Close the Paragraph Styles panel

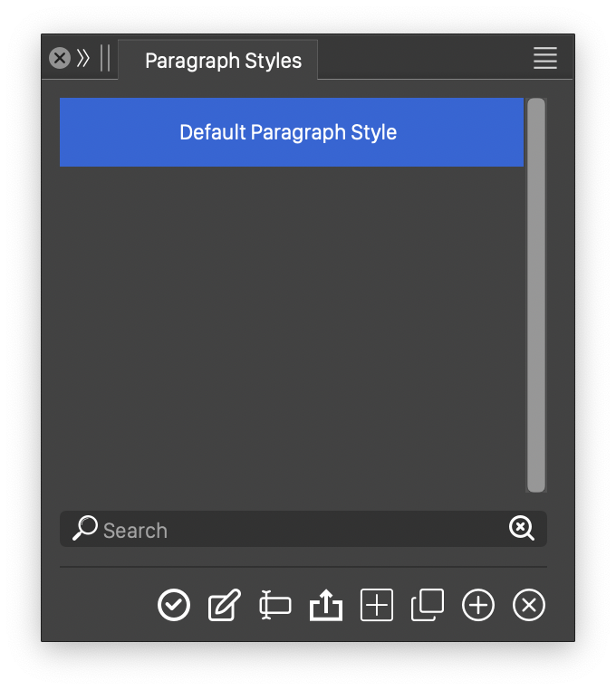click(x=60, y=59)
